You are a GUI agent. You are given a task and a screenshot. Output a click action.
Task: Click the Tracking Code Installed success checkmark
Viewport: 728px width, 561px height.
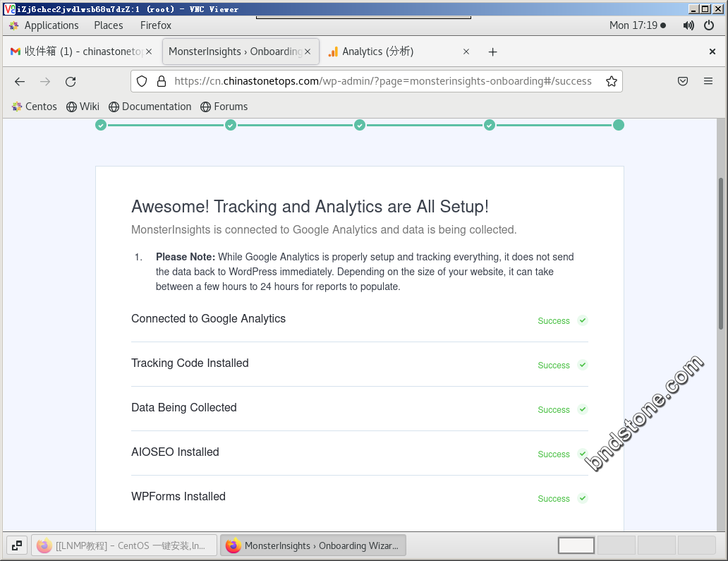coord(583,365)
